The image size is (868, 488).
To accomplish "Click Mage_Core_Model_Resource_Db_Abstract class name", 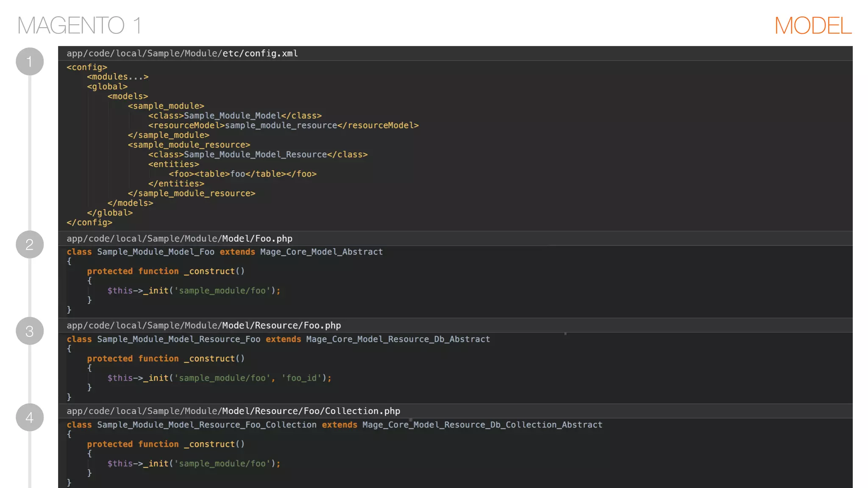I will pos(398,339).
